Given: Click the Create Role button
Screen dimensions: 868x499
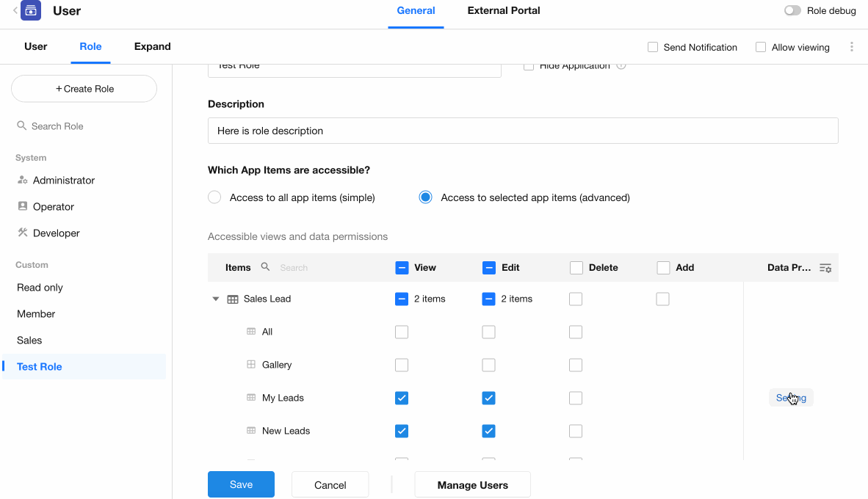Looking at the screenshot, I should (84, 89).
